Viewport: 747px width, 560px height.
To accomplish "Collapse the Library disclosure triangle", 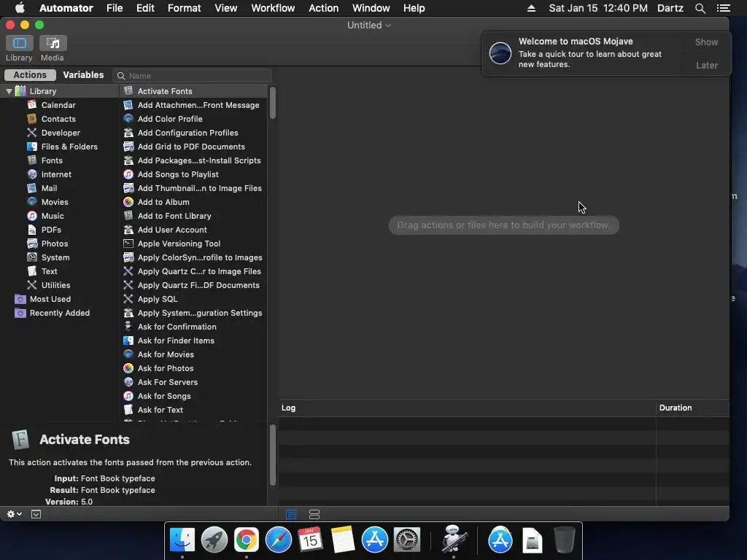I will pos(9,91).
